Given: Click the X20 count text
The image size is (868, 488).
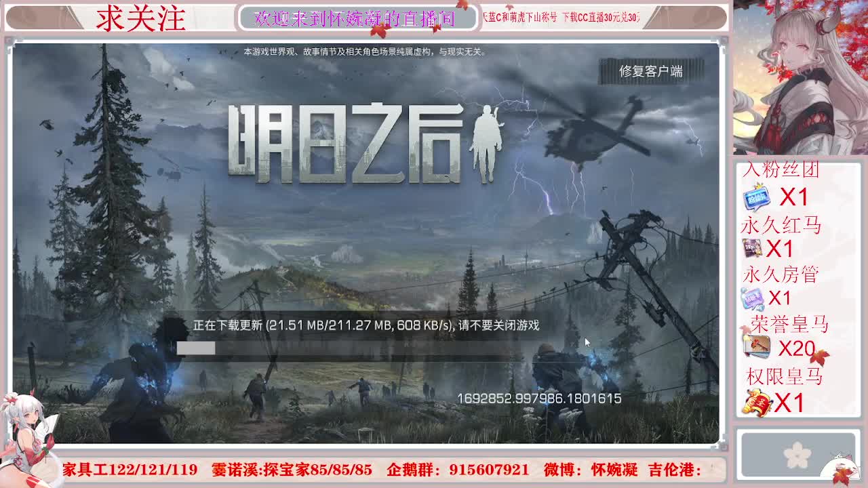Looking at the screenshot, I should (x=797, y=348).
